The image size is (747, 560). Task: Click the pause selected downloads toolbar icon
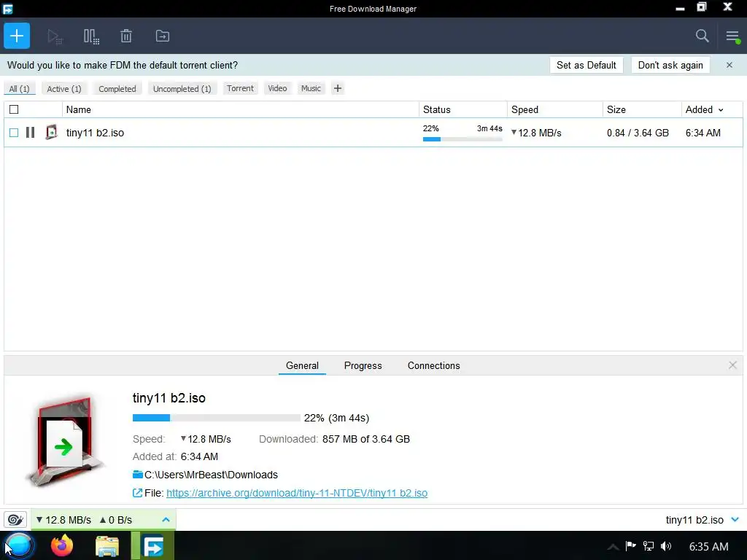(x=91, y=36)
